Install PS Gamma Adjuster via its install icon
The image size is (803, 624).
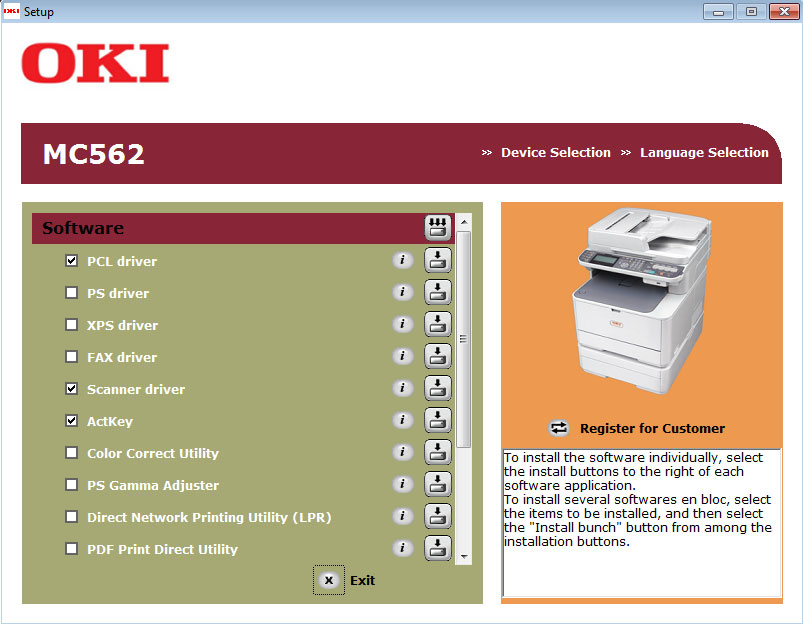pyautogui.click(x=437, y=484)
